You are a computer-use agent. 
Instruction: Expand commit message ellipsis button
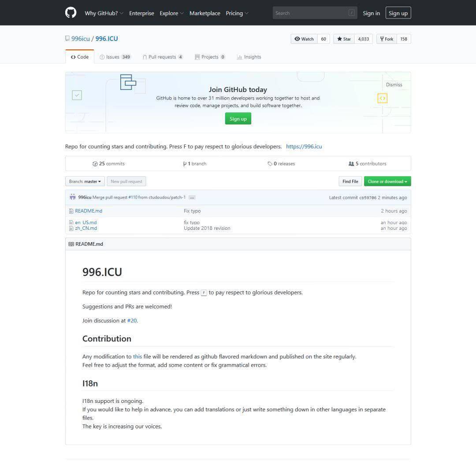(192, 198)
